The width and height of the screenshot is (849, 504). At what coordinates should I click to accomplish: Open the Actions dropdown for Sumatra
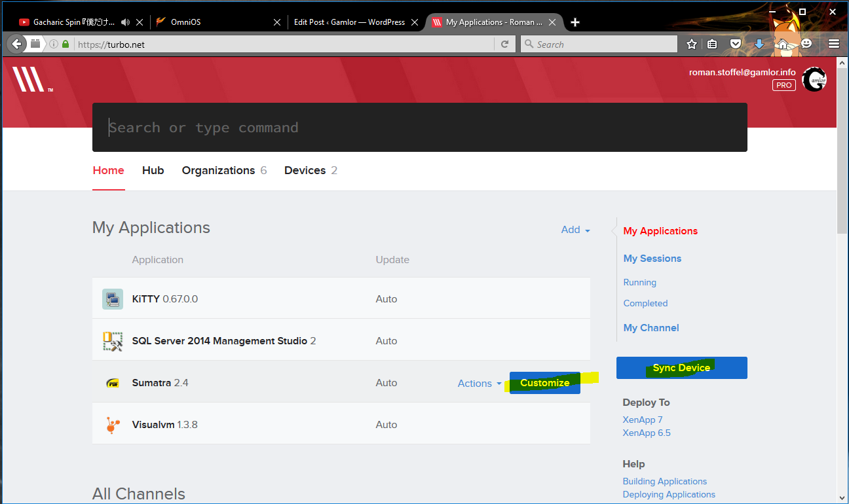tap(480, 384)
